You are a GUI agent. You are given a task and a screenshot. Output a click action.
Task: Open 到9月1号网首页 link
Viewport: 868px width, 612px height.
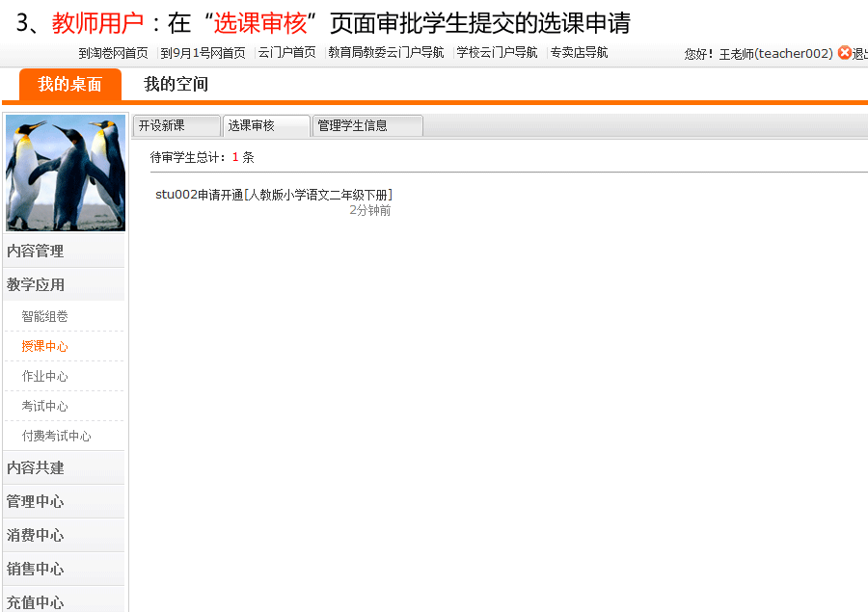pyautogui.click(x=203, y=53)
